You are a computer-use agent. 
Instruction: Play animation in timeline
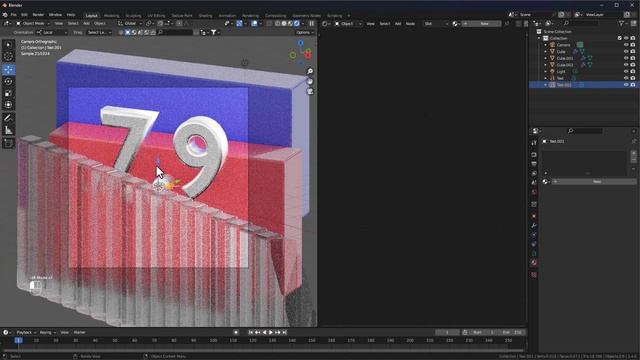click(x=271, y=332)
